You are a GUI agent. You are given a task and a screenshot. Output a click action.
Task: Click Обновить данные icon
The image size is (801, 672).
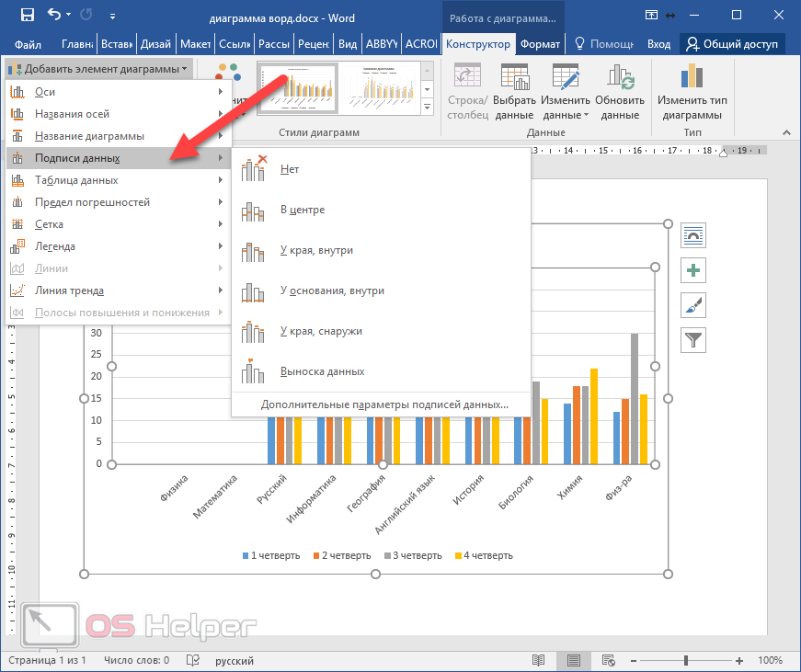[620, 93]
